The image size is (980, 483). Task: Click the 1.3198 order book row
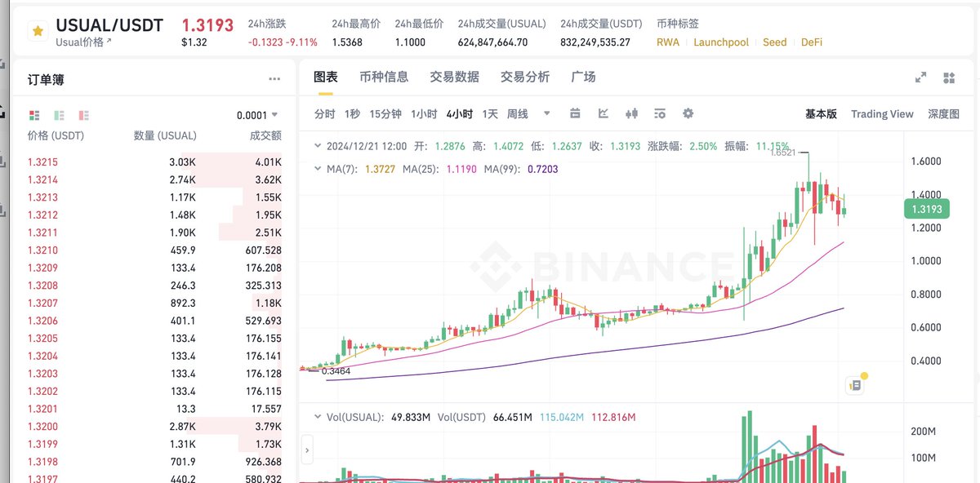point(154,461)
